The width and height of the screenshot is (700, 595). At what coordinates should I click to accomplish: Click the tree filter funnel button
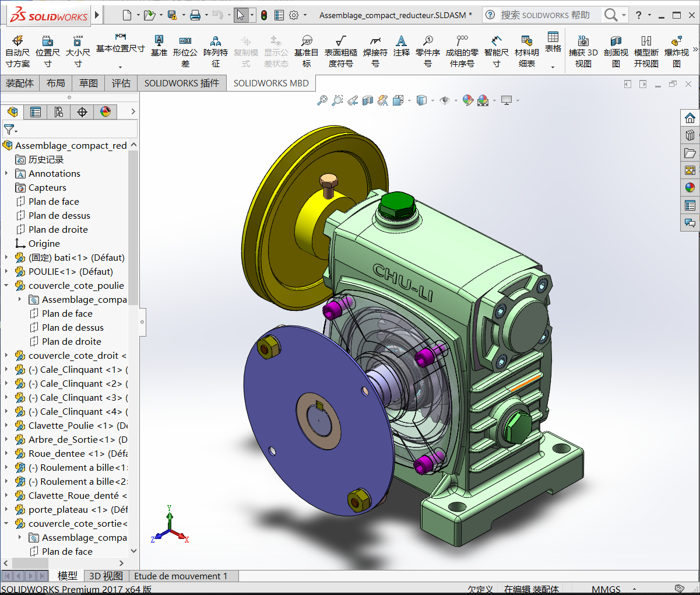coord(9,129)
